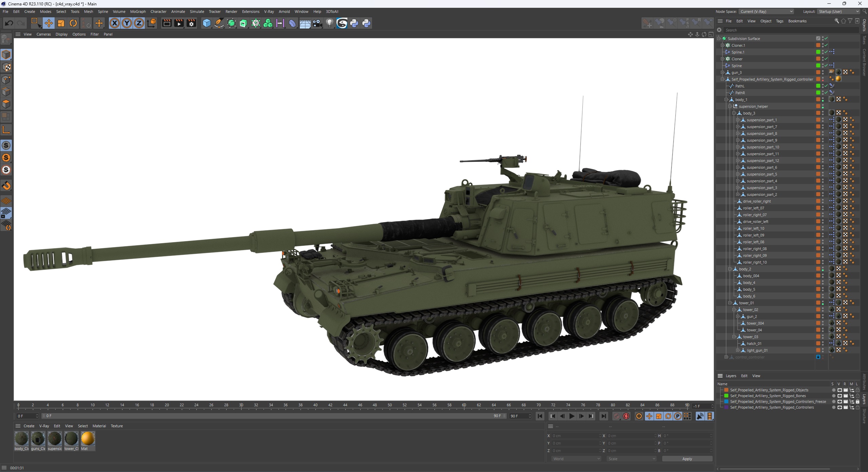Expand the gun_3 tree node
Screen dimensions: 868x472
(x=722, y=73)
